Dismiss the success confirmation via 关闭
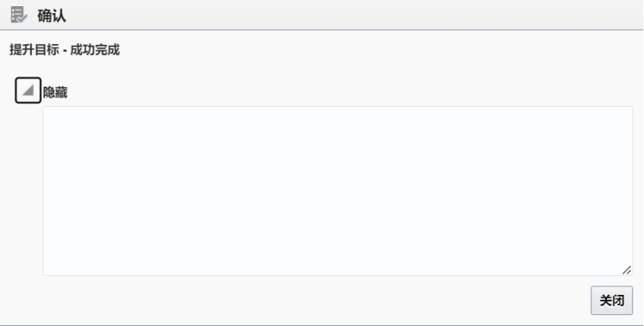Image resolution: width=644 pixels, height=326 pixels. pyautogui.click(x=611, y=300)
